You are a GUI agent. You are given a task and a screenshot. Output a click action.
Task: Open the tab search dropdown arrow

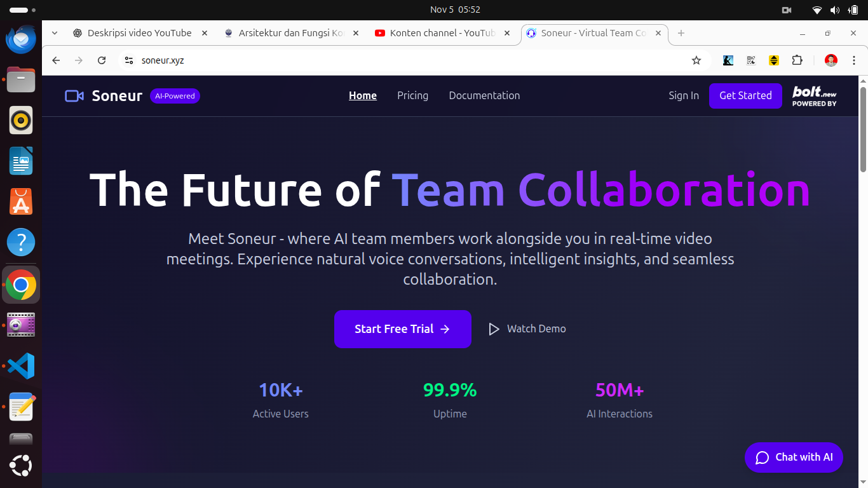[55, 33]
